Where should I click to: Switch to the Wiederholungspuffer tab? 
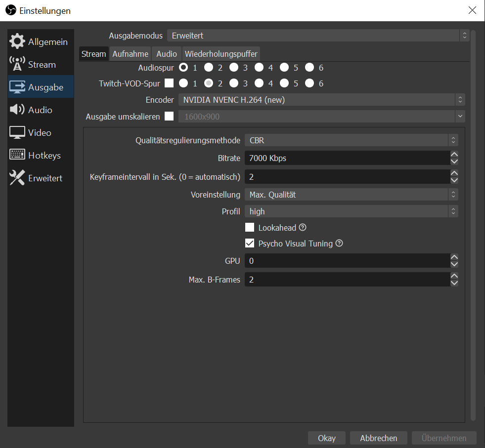point(221,54)
